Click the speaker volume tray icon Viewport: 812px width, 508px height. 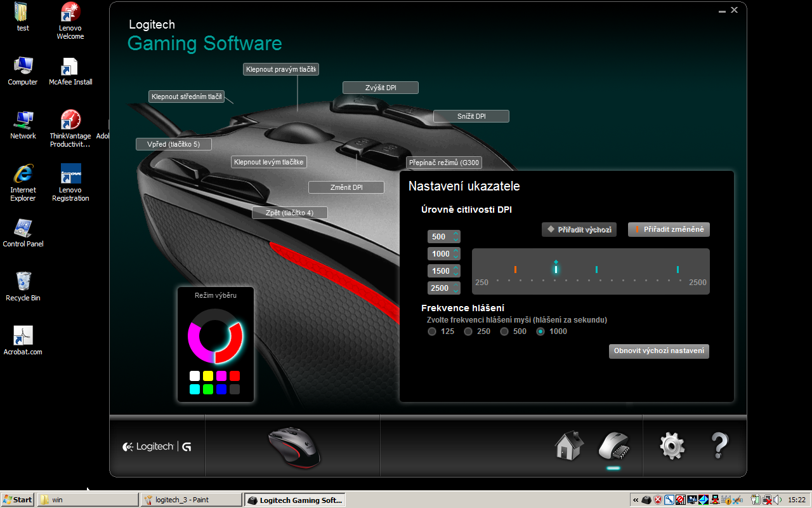[x=778, y=500]
